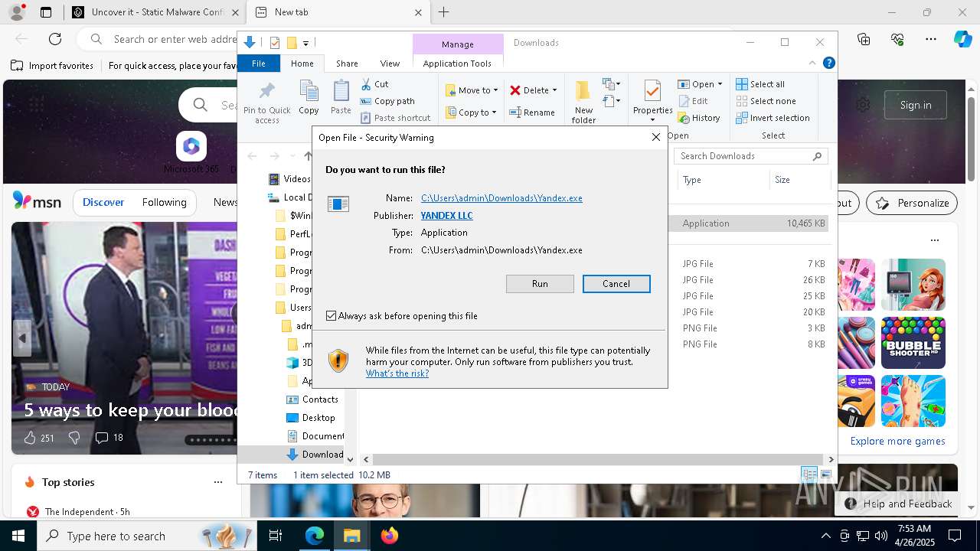Expand the Open dropdown in ribbon
The height and width of the screenshot is (551, 980).
700,84
